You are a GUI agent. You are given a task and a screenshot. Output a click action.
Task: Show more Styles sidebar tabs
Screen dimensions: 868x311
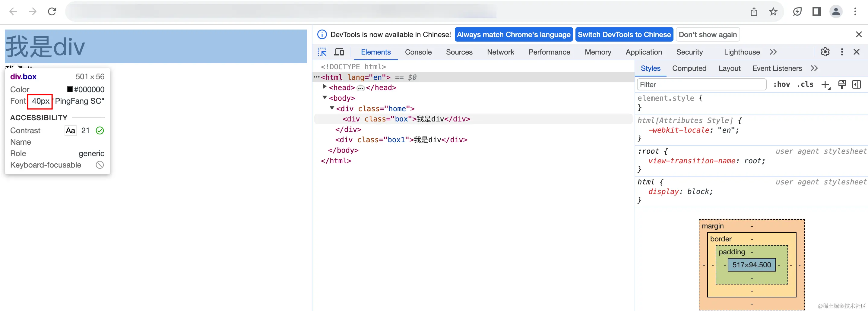pyautogui.click(x=814, y=68)
